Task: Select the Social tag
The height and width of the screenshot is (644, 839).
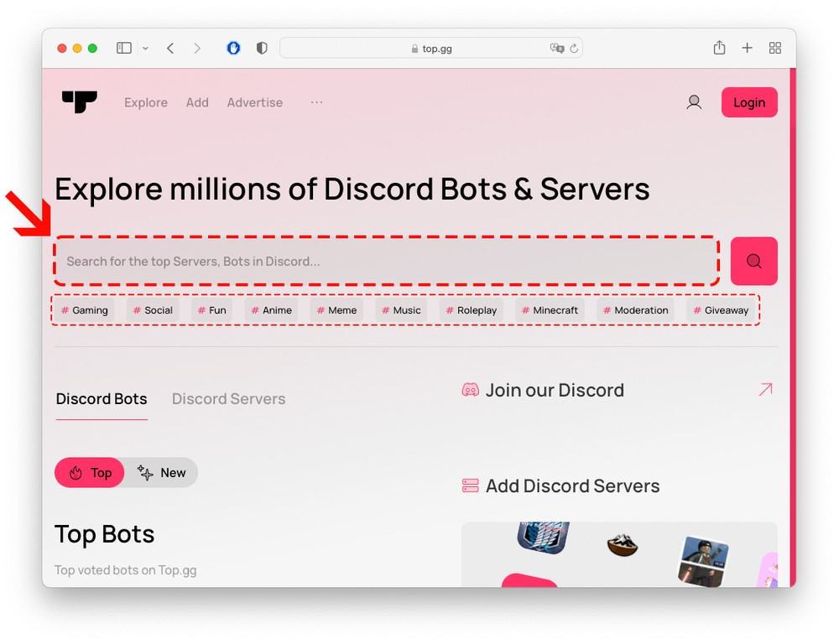Action: pos(153,310)
